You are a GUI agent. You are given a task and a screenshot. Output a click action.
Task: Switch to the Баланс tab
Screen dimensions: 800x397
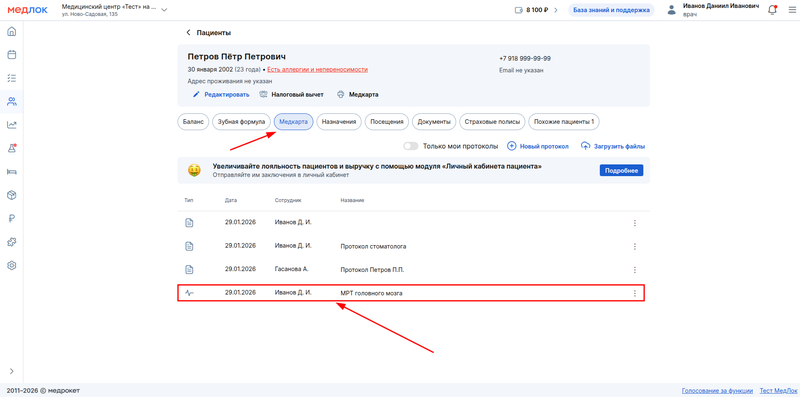tap(193, 122)
